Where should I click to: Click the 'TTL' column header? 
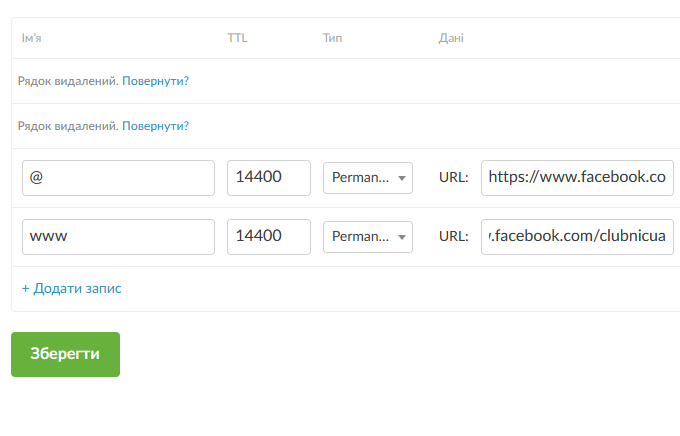[x=237, y=39]
